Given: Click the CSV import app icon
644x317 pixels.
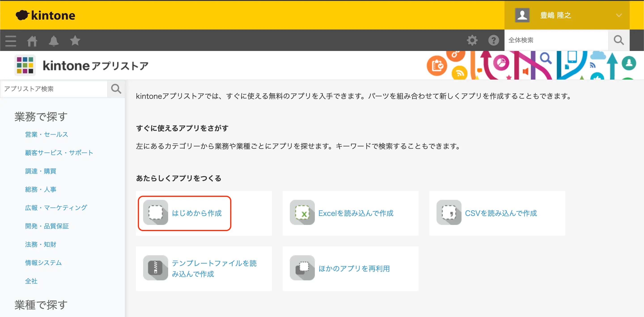Looking at the screenshot, I should coord(449,213).
